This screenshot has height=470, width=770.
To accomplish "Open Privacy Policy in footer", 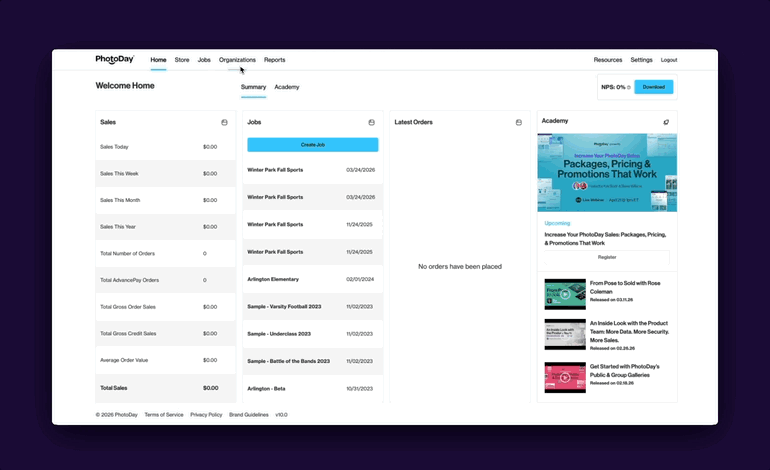I will (x=206, y=415).
